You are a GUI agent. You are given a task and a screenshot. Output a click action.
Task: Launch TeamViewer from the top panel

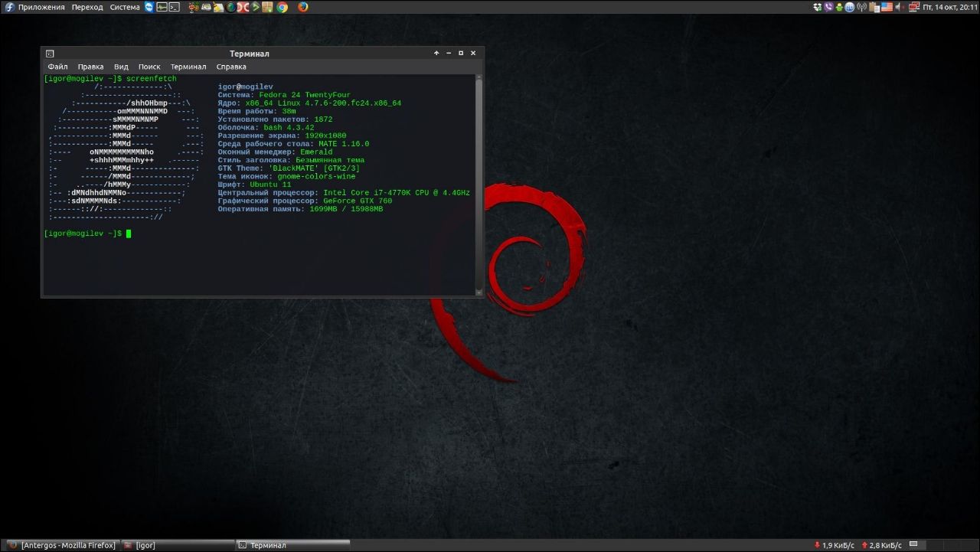click(x=149, y=7)
